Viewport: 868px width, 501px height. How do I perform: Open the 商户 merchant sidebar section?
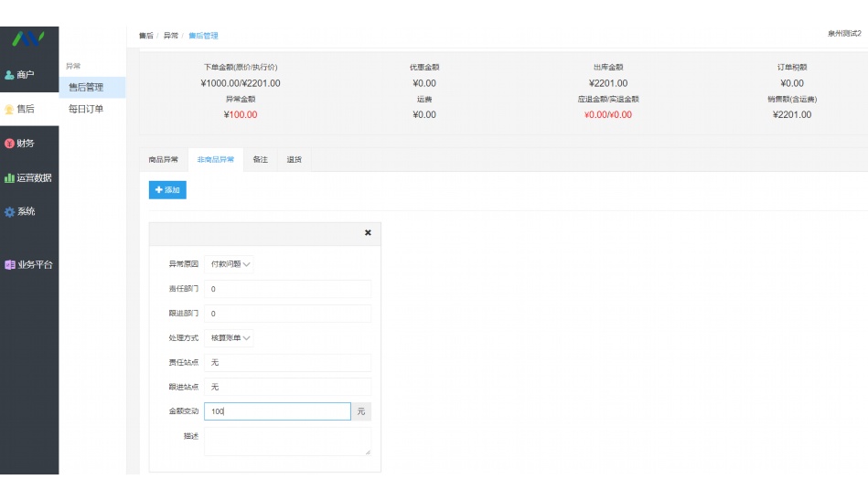(x=21, y=74)
